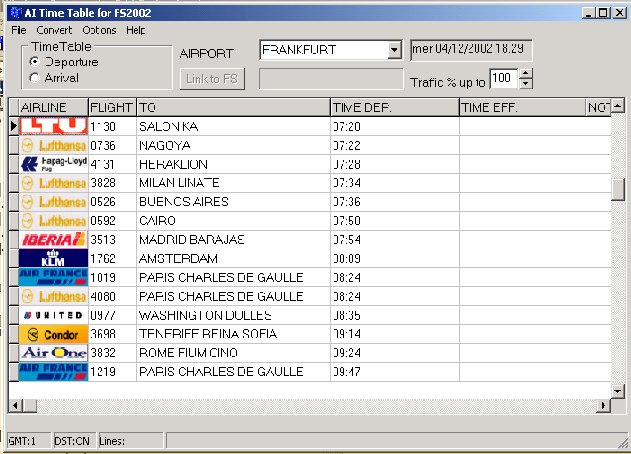Click destination cell BUENOS AIRES
Screen dimensions: 631x454
(233, 202)
